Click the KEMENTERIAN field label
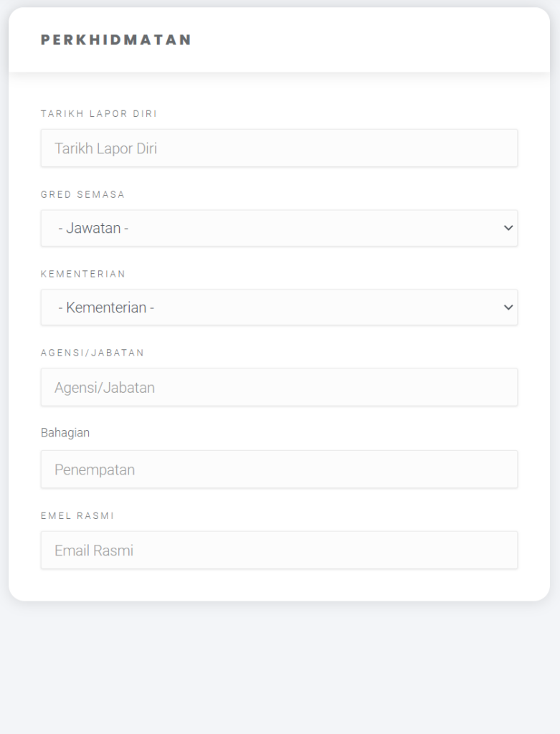560x734 pixels. [x=83, y=274]
